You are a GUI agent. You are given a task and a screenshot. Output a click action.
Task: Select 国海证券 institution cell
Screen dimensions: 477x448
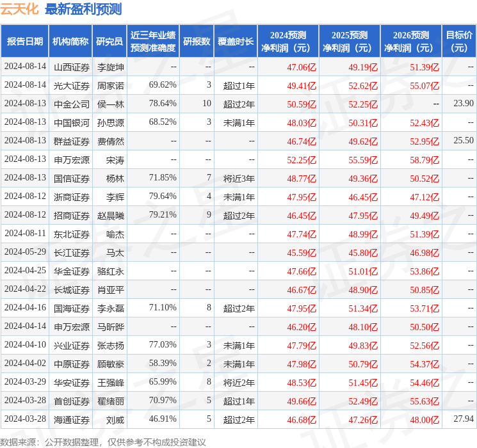(72, 308)
